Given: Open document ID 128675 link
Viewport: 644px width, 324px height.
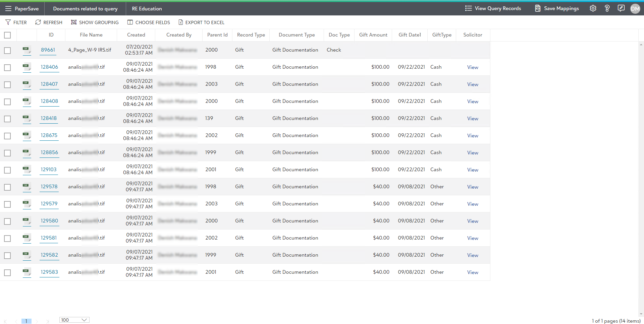Looking at the screenshot, I should point(49,135).
